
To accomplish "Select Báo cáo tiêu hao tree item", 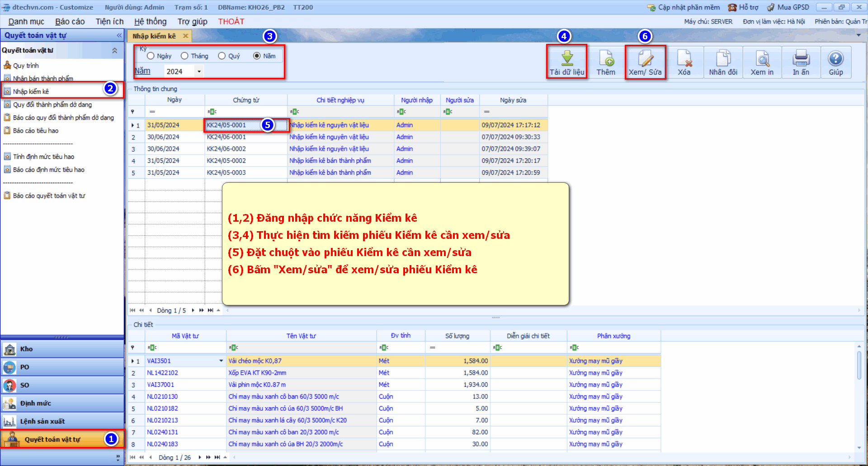I will pyautogui.click(x=36, y=131).
